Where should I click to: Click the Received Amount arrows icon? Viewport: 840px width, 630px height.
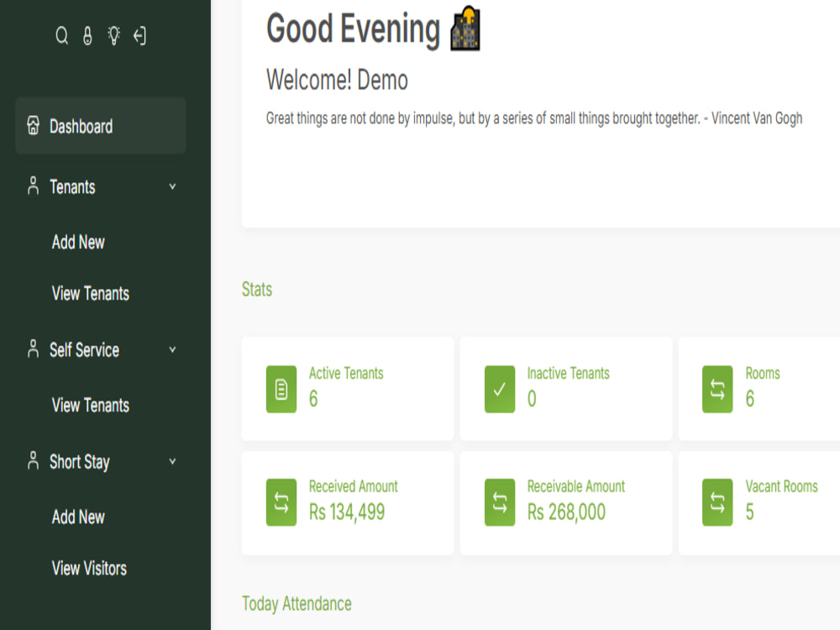281,502
